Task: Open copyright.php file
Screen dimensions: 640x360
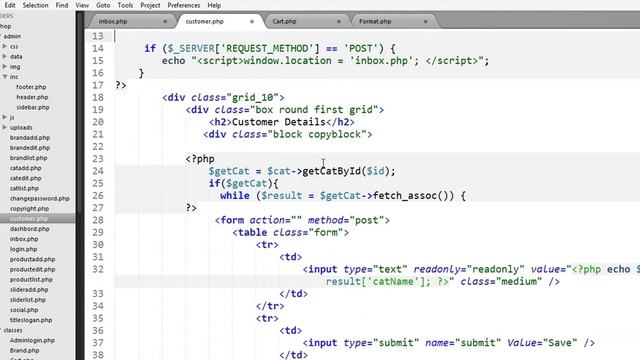Action: click(x=29, y=209)
